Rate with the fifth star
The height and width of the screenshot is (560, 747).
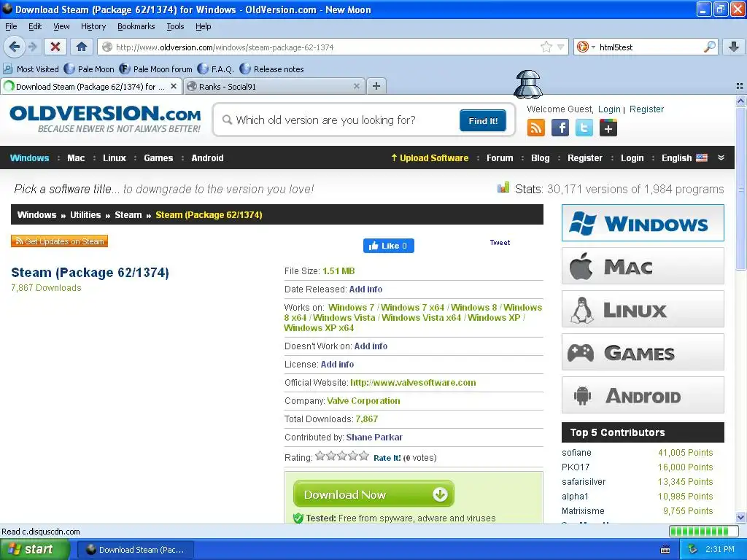[365, 456]
